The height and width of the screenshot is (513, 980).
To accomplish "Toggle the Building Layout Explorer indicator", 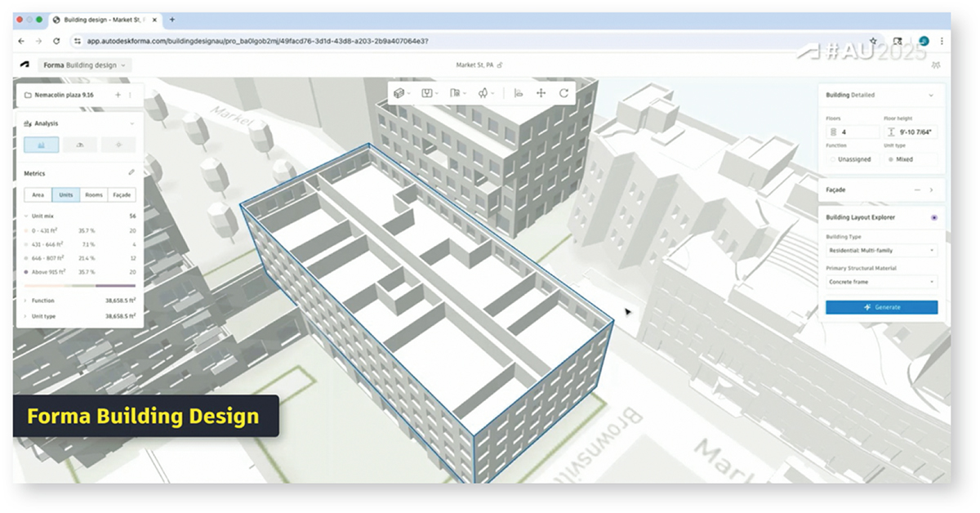I will pos(933,217).
